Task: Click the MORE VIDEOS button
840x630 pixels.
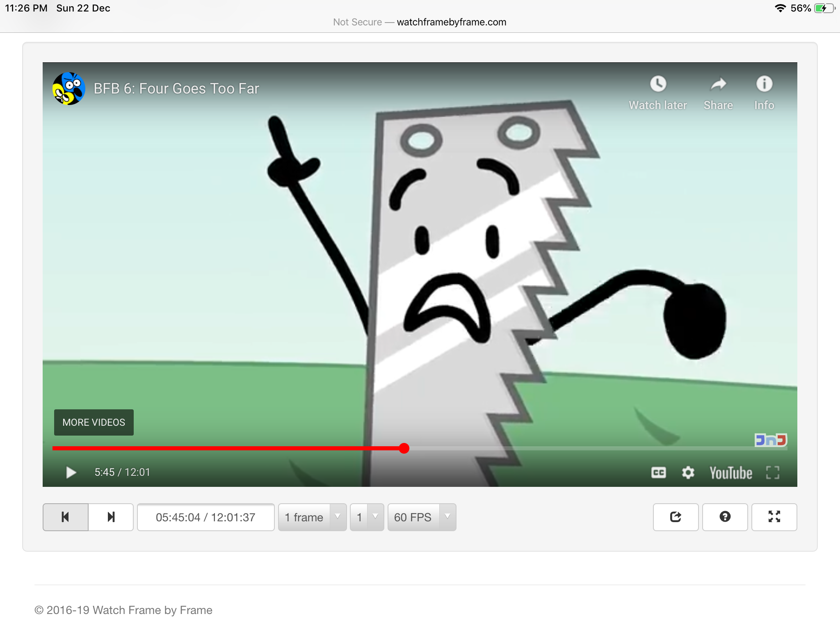Action: point(94,422)
